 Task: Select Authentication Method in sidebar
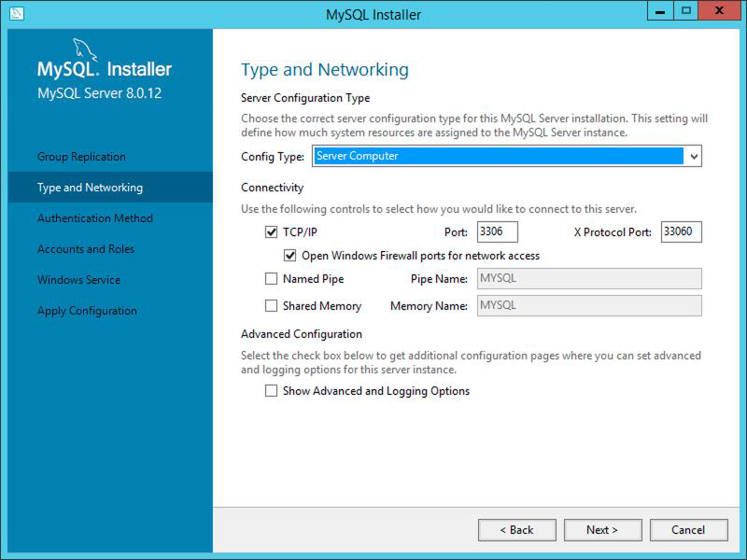point(94,218)
